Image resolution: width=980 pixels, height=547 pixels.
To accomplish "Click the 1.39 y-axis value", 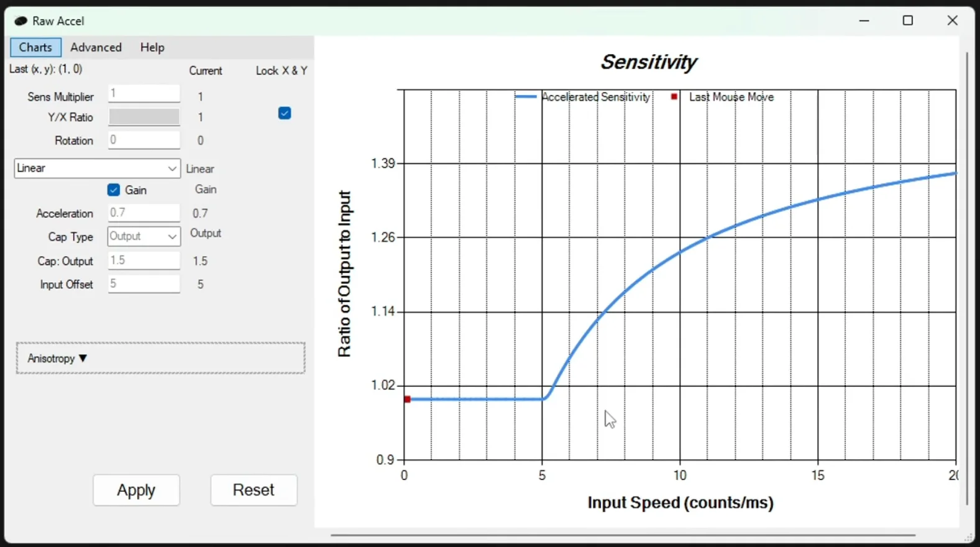I will [x=383, y=163].
